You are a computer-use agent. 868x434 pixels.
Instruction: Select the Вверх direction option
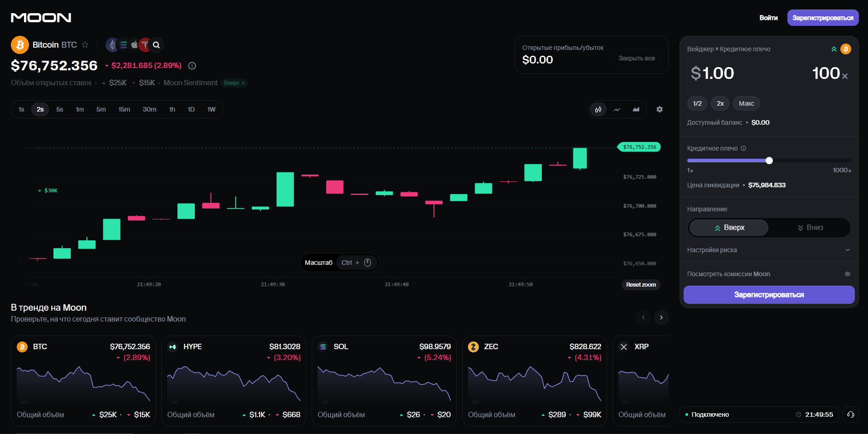729,228
